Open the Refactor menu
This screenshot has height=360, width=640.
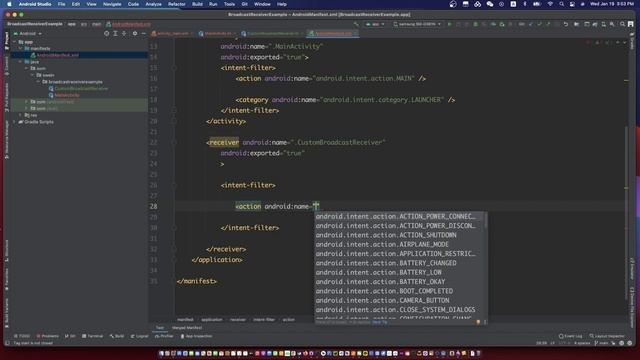[177, 4]
